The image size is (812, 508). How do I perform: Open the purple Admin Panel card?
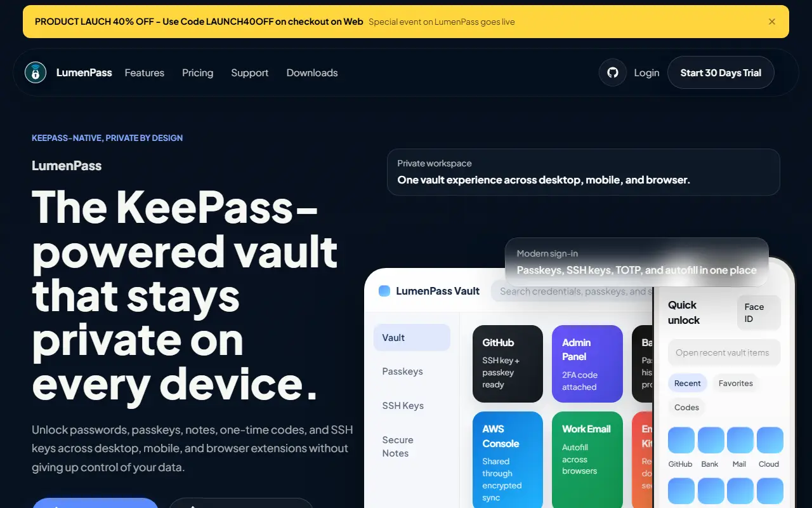587,364
